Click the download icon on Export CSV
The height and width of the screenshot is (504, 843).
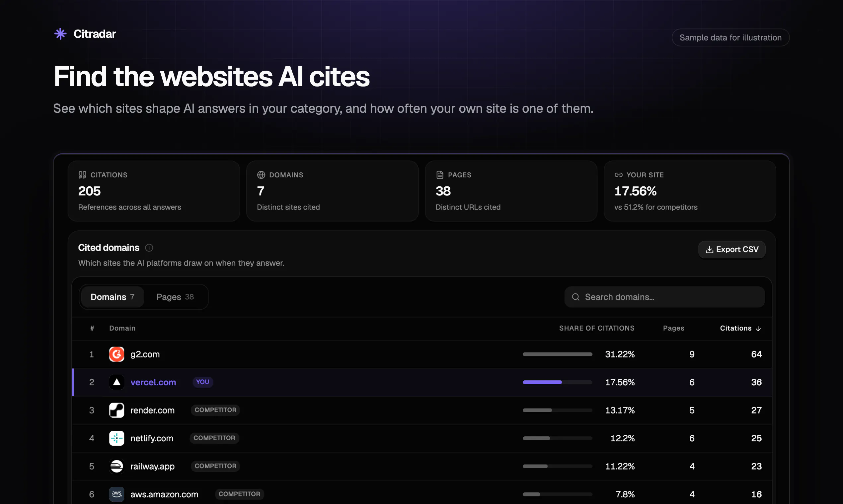click(x=709, y=250)
